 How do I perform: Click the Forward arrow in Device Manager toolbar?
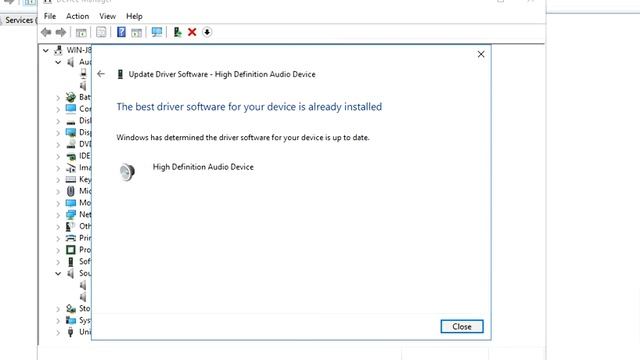[x=61, y=32]
